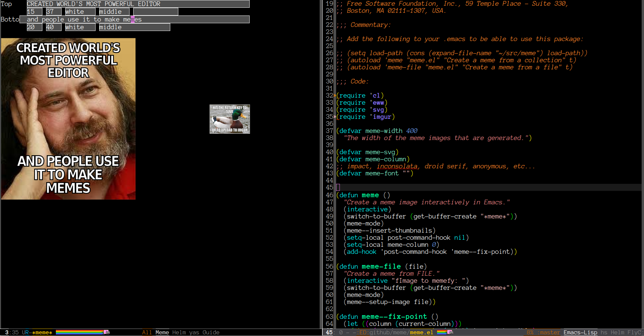Image resolution: width=644 pixels, height=336 pixels.
Task: Click 'inconsolata' in the font comment line
Action: (x=397, y=166)
